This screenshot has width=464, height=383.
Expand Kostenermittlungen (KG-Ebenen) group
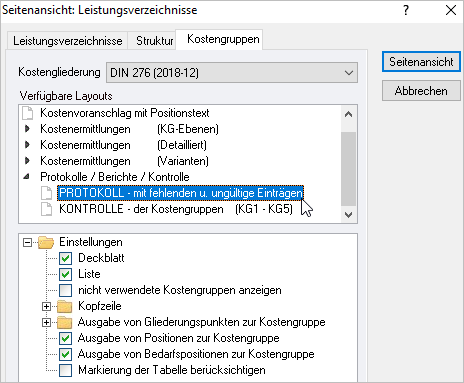coord(28,129)
